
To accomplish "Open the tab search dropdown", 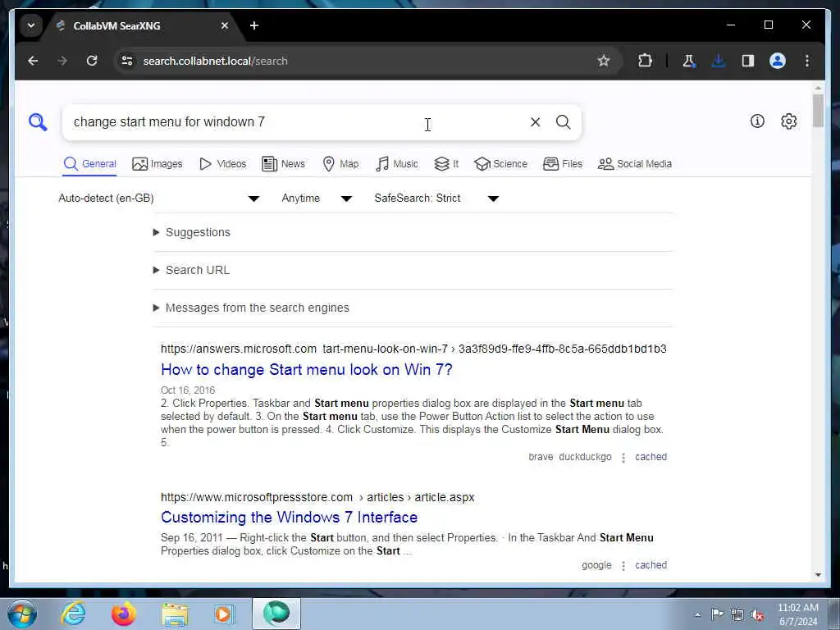I will click(x=31, y=25).
